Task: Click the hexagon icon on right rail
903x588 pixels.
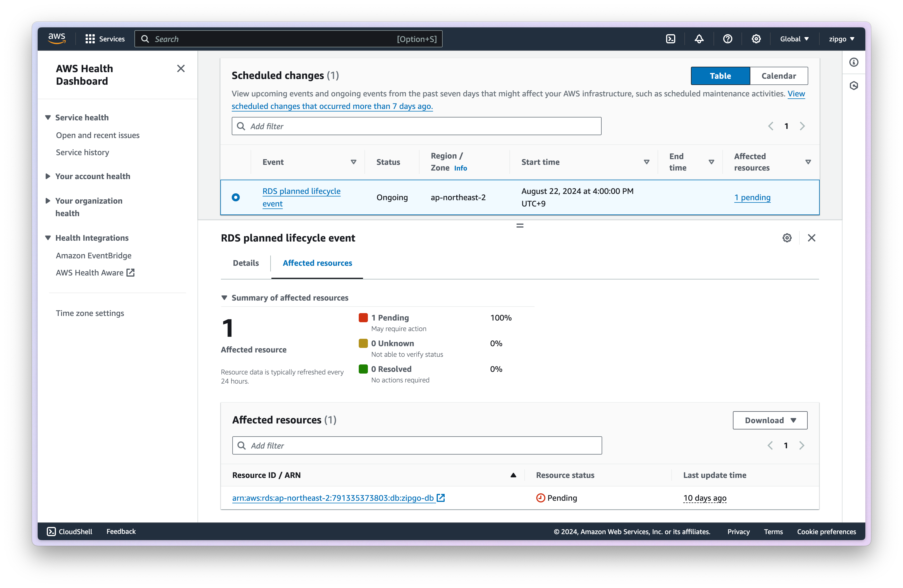Action: click(854, 86)
